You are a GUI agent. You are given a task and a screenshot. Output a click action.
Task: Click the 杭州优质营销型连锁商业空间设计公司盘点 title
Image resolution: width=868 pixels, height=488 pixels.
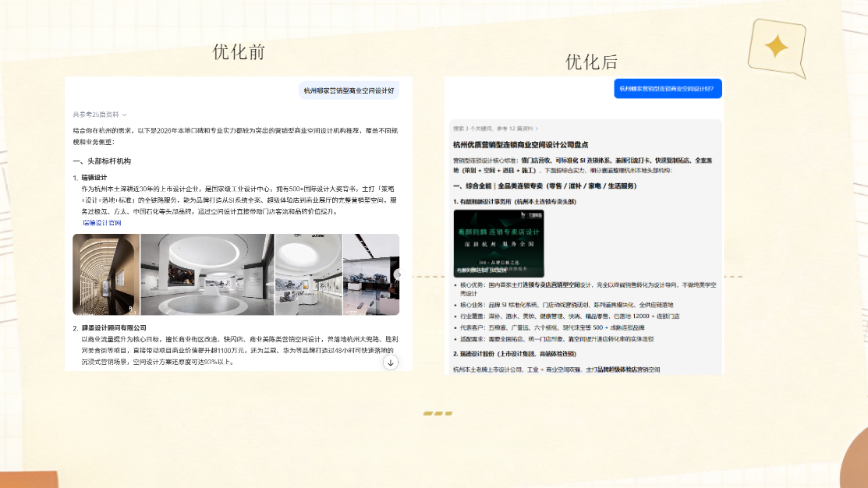[x=520, y=144]
